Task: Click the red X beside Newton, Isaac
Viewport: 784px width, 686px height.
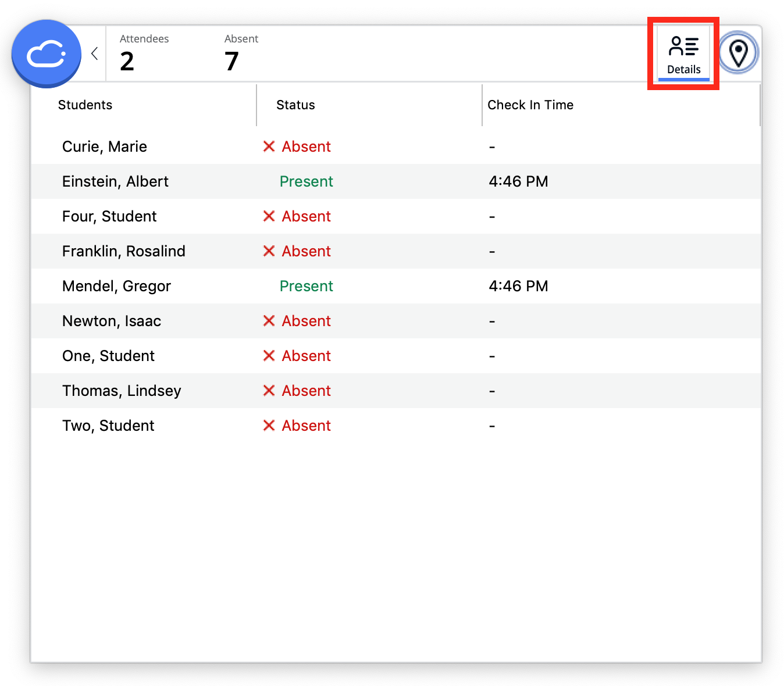Action: (269, 321)
